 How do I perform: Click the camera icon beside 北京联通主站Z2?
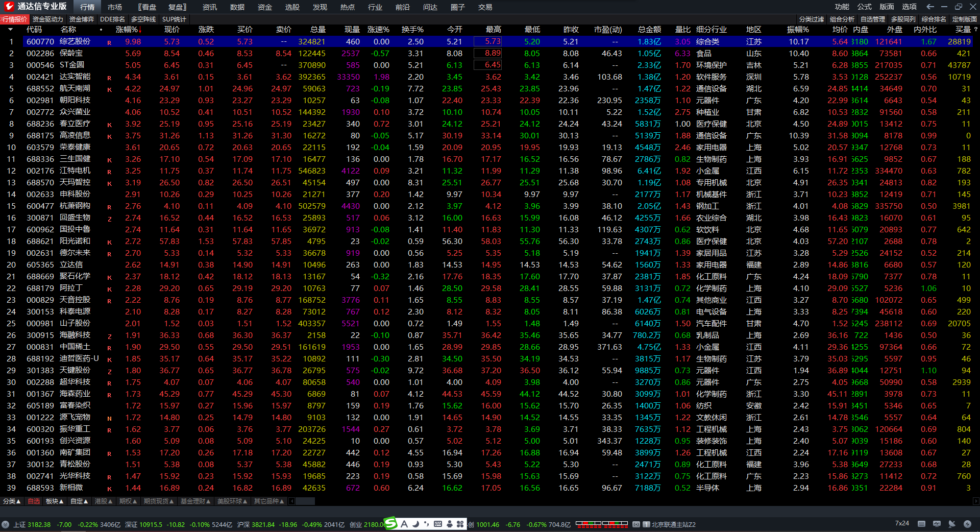point(636,524)
